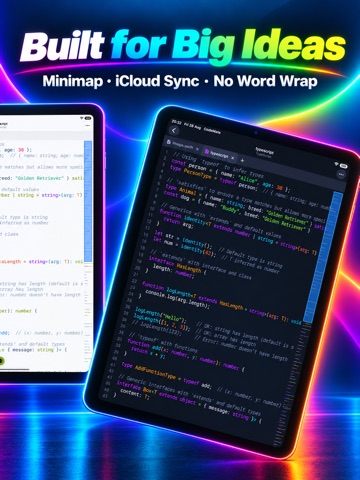Click 'logLength("Hello");' code line
The width and height of the screenshot is (360, 480).
point(161,315)
